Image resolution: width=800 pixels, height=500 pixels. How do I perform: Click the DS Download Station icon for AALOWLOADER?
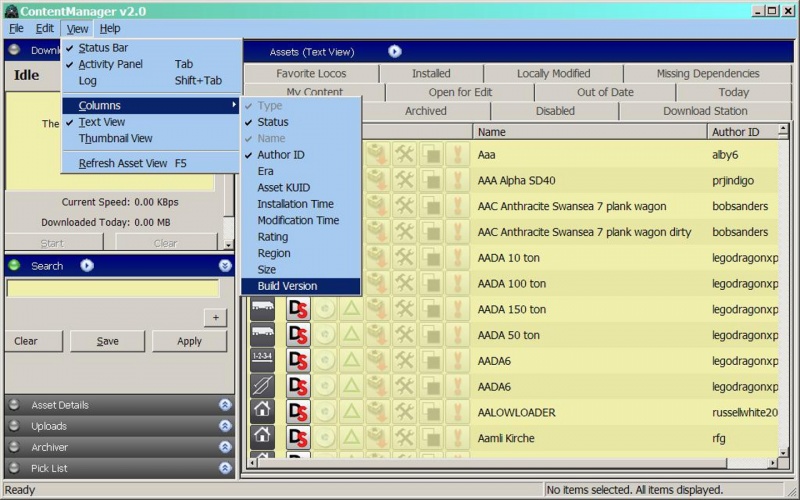click(298, 412)
